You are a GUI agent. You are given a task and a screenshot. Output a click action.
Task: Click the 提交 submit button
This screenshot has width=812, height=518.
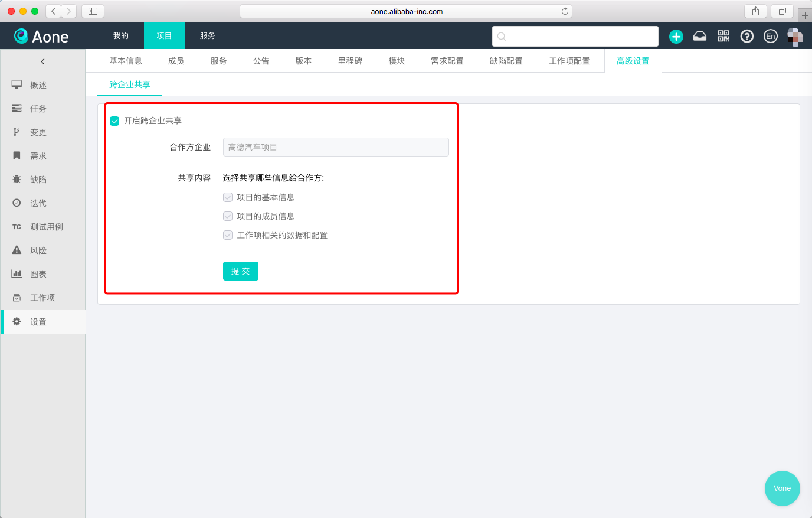pos(241,271)
